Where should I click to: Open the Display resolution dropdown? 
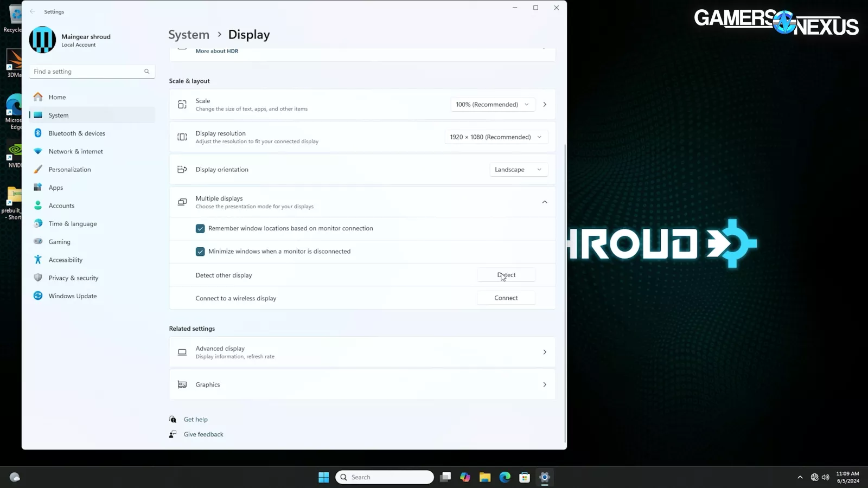[495, 137]
